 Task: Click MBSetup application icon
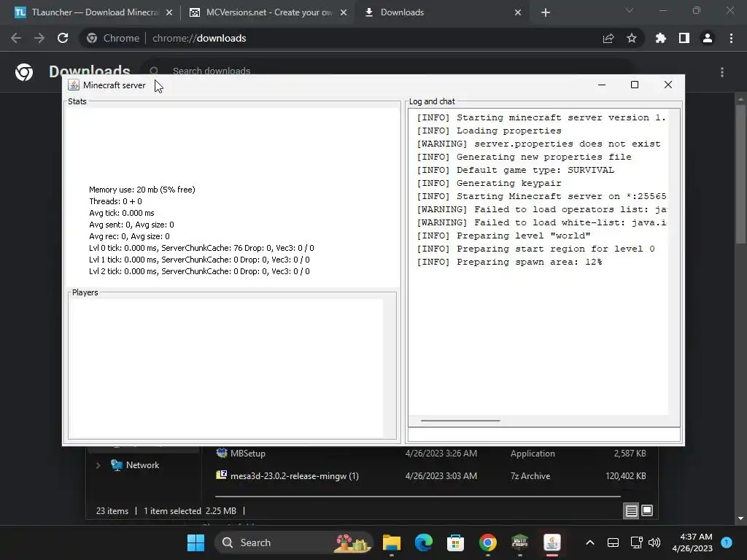(x=222, y=453)
